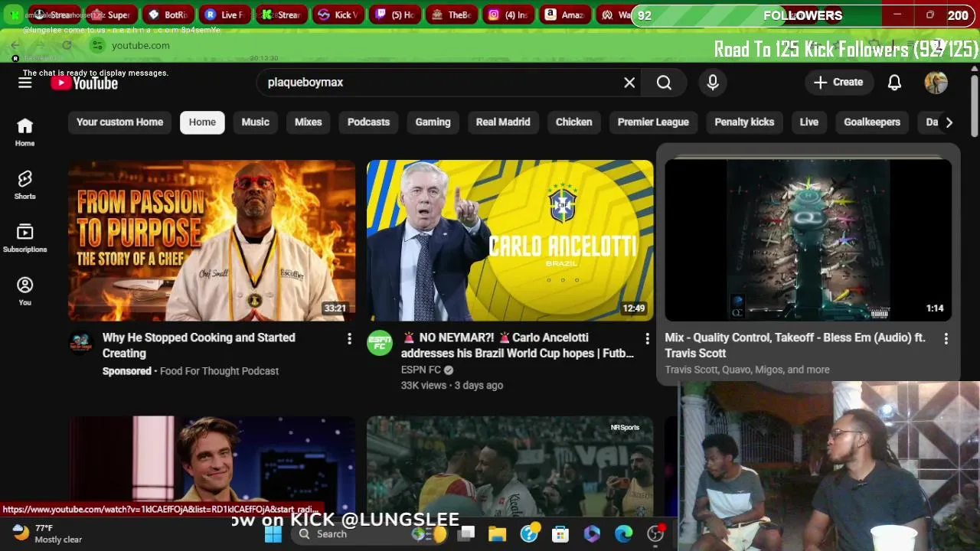The height and width of the screenshot is (551, 980).
Task: Open the ESPN FC channel name
Action: pos(421,370)
